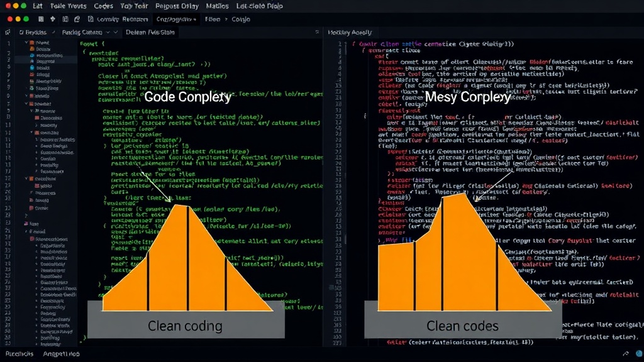
Task: Click the "Fleen" breadcrumb segment
Action: point(213,19)
